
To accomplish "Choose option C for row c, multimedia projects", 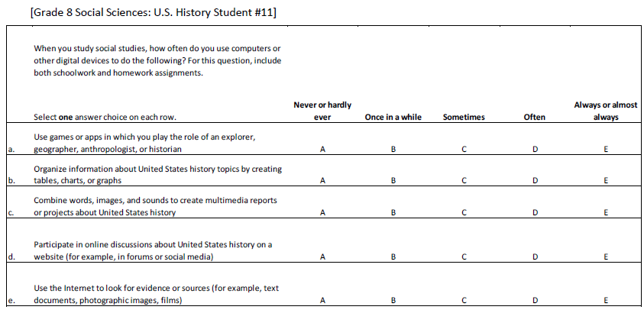I will pyautogui.click(x=464, y=213).
